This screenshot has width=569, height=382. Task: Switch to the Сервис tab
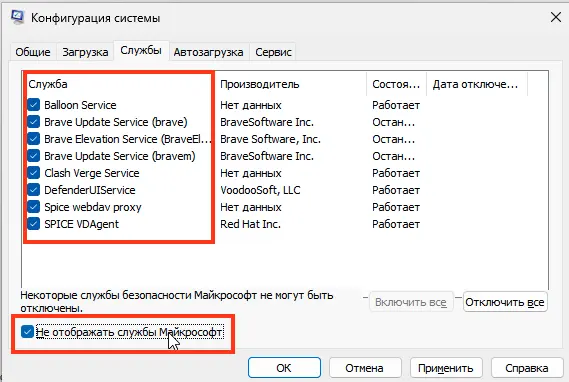(273, 52)
